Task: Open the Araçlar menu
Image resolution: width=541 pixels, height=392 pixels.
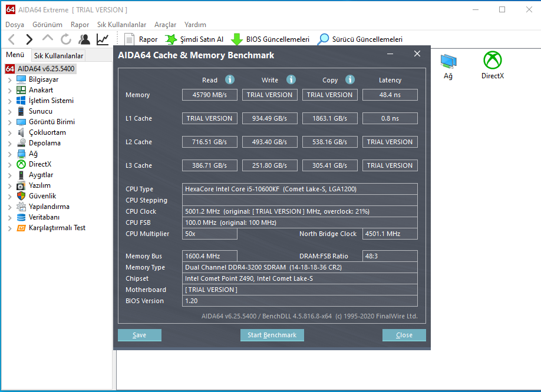Action: (x=165, y=25)
